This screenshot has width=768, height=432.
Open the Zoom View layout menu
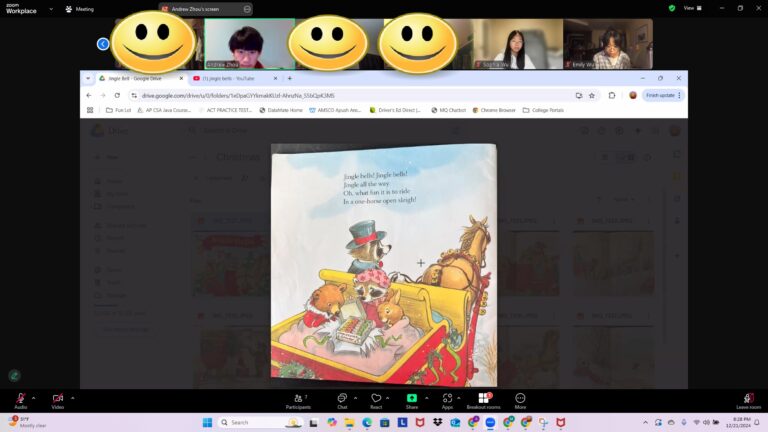click(x=693, y=8)
